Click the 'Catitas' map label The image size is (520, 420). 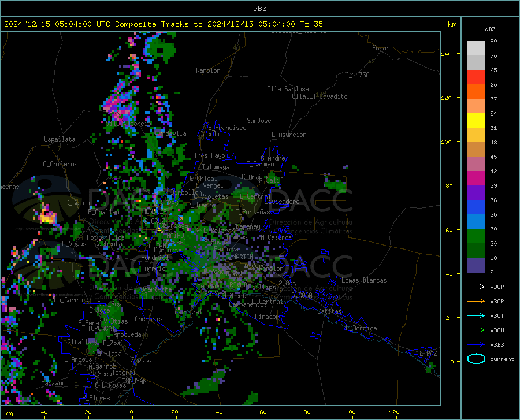[x=329, y=311]
